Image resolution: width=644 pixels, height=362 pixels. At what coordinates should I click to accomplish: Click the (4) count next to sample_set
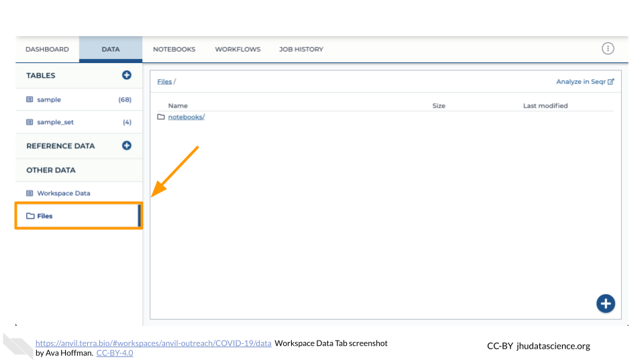coord(127,122)
